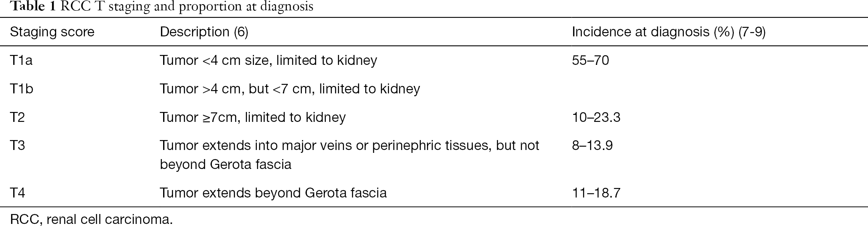
Task: Click the Table 1 caption title
Action: 157,7
